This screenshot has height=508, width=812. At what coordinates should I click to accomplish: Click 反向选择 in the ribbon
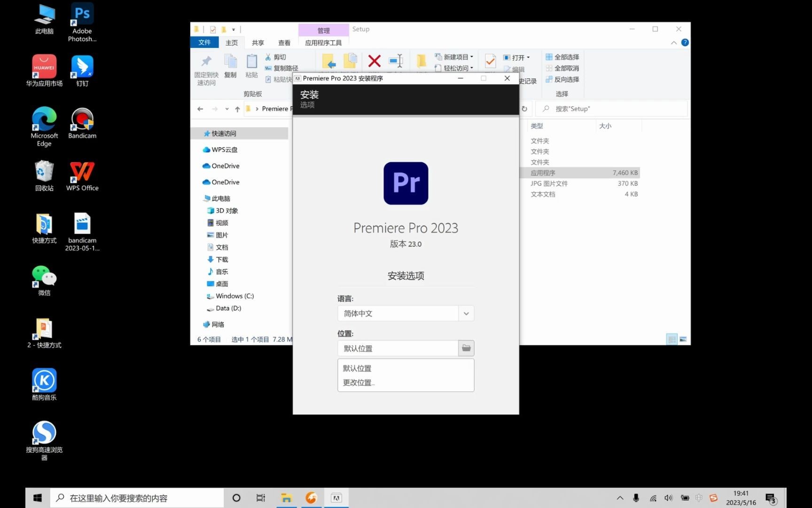(562, 79)
